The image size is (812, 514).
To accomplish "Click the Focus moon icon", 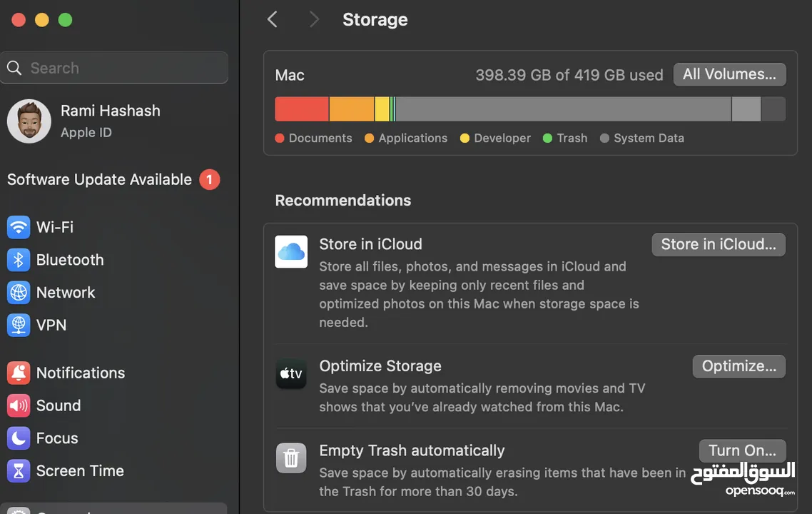I will [19, 438].
